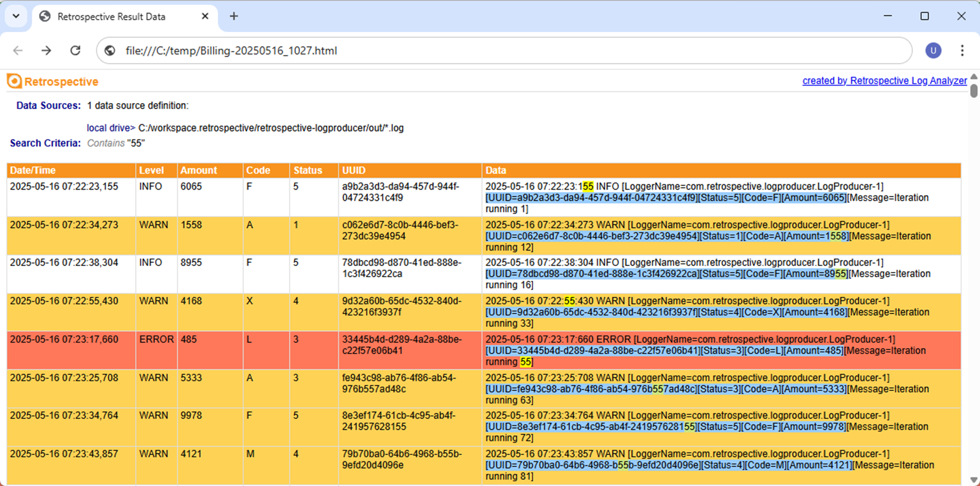Open created by Retrospective Log Analyzer link

coord(885,80)
